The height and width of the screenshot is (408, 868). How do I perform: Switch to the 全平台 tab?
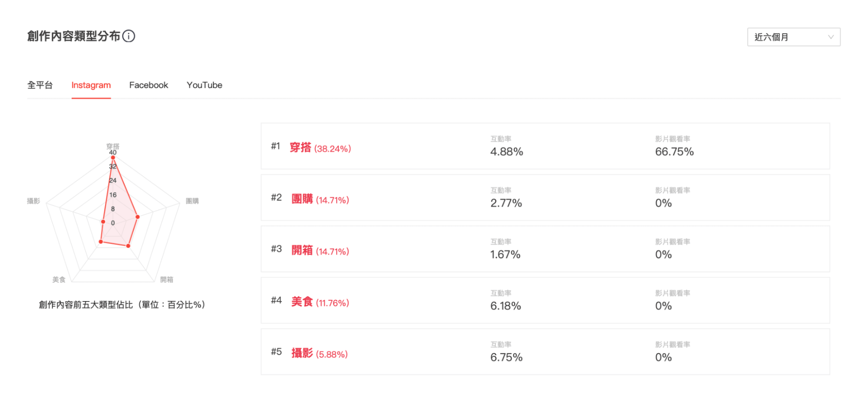pos(40,85)
